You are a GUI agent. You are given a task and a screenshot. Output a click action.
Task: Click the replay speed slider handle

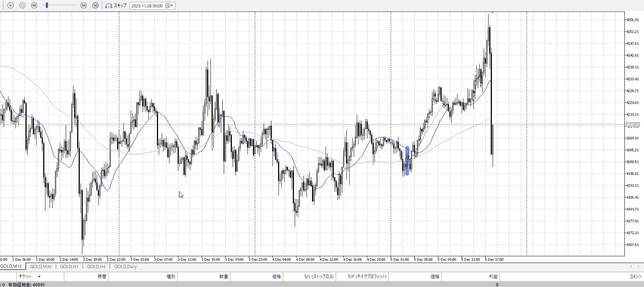tap(47, 6)
